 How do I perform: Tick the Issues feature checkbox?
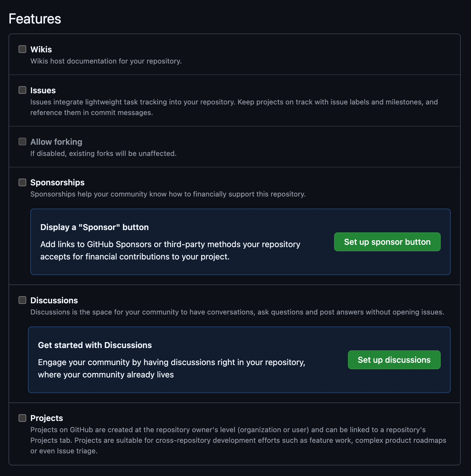(22, 90)
